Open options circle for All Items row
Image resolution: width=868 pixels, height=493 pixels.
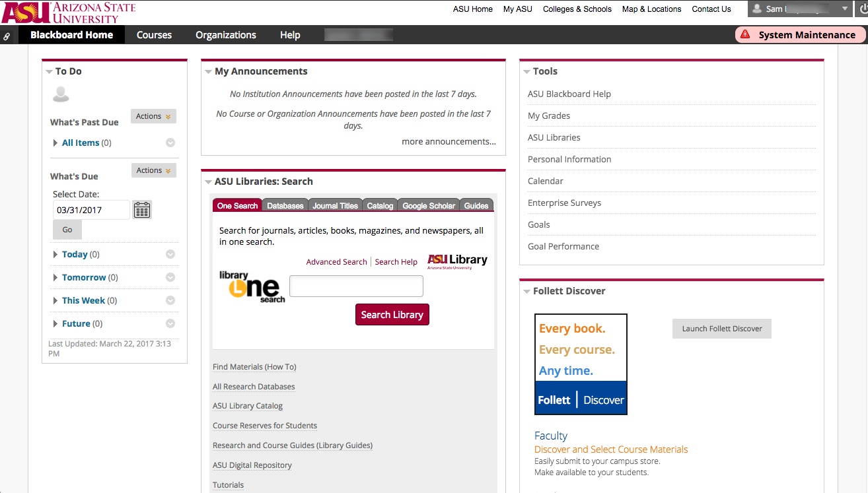point(170,143)
